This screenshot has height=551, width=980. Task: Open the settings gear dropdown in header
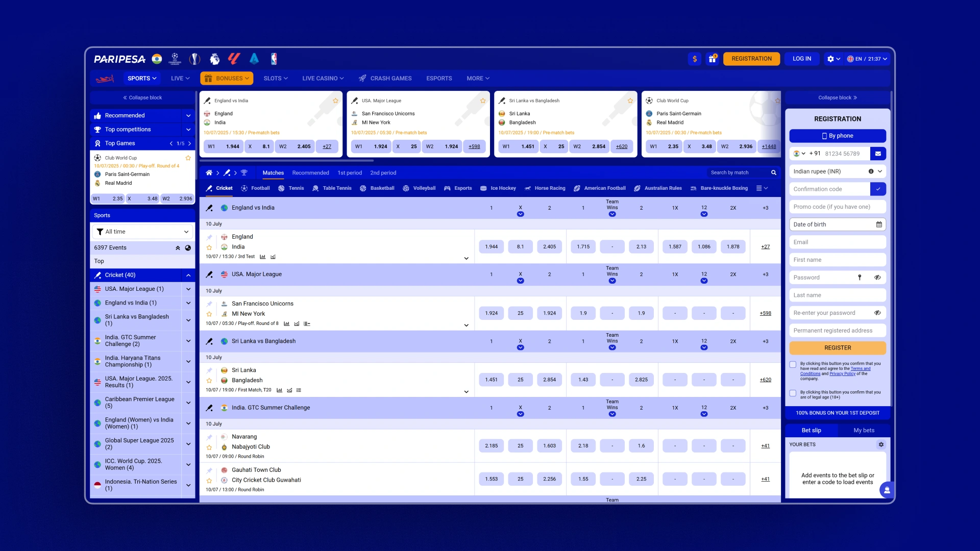click(x=834, y=59)
